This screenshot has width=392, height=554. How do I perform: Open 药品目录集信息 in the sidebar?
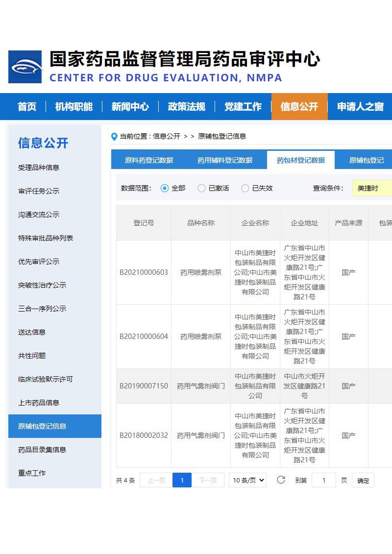[x=42, y=450]
